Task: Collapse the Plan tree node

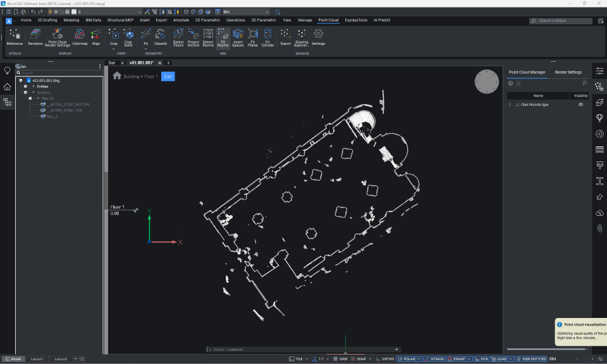Action: pyautogui.click(x=30, y=98)
